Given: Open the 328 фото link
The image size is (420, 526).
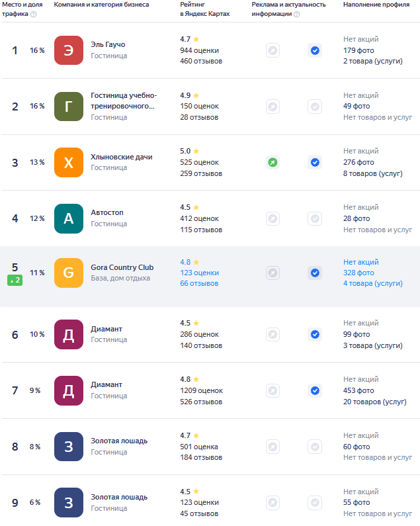Looking at the screenshot, I should (358, 273).
